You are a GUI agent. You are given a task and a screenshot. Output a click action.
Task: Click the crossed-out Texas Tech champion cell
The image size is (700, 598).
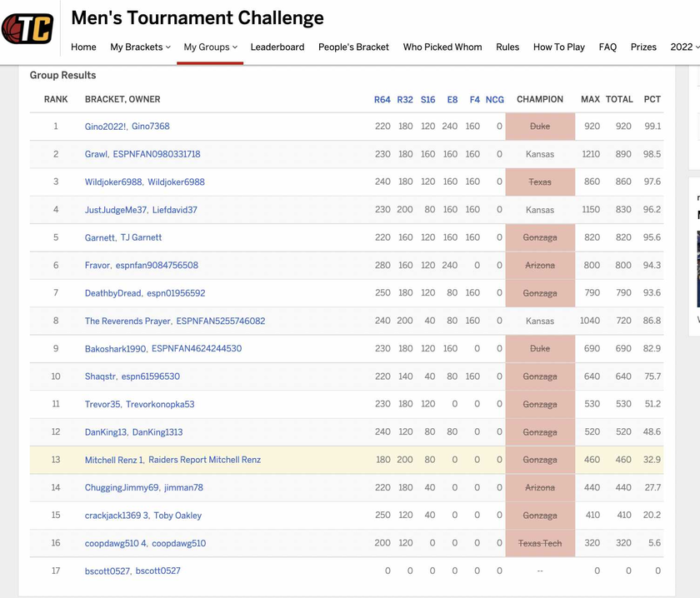click(x=540, y=543)
